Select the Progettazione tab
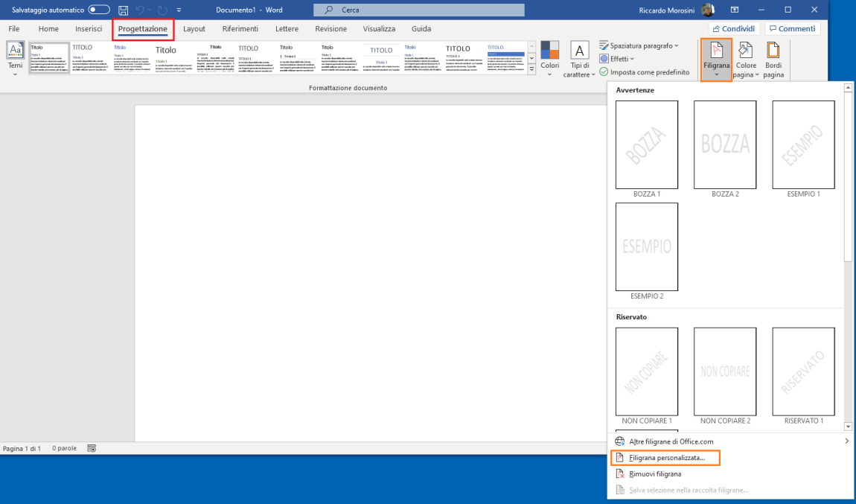Image resolution: width=856 pixels, height=504 pixels. 142,29
